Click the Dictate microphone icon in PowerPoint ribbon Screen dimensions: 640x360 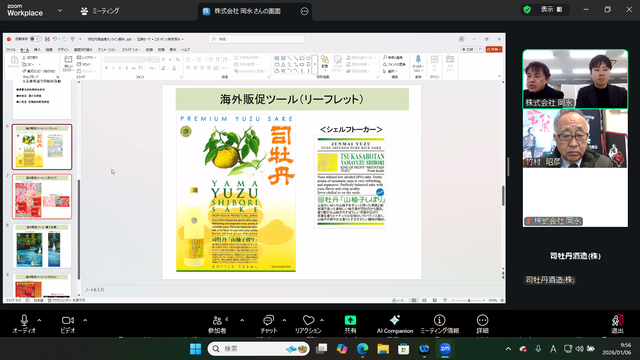[418, 60]
